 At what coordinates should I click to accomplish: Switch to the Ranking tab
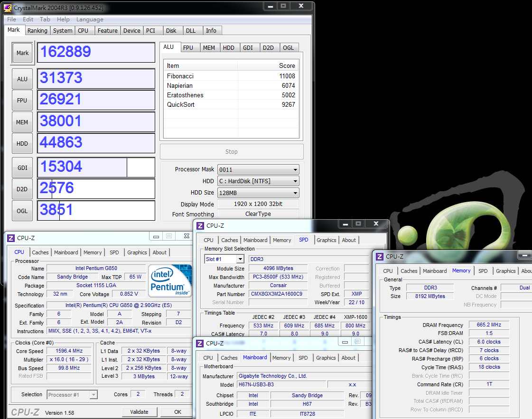pos(37,30)
